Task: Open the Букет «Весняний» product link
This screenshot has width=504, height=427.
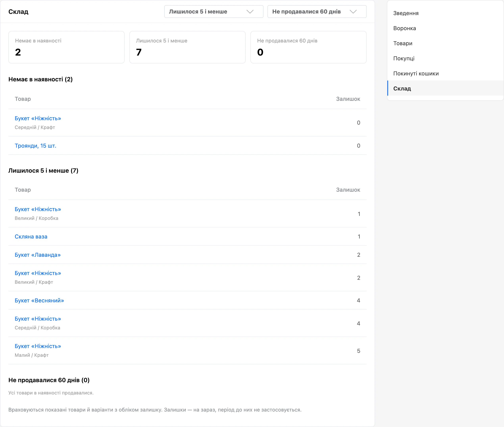Action: [39, 300]
